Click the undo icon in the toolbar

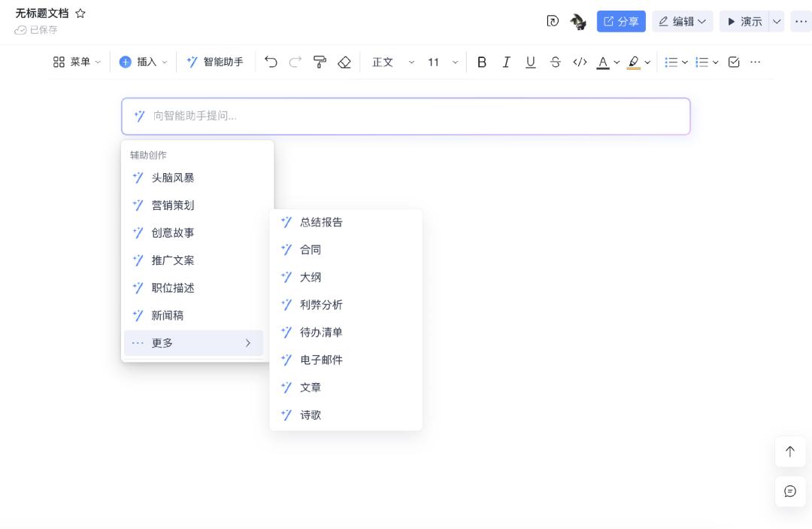[x=271, y=62]
